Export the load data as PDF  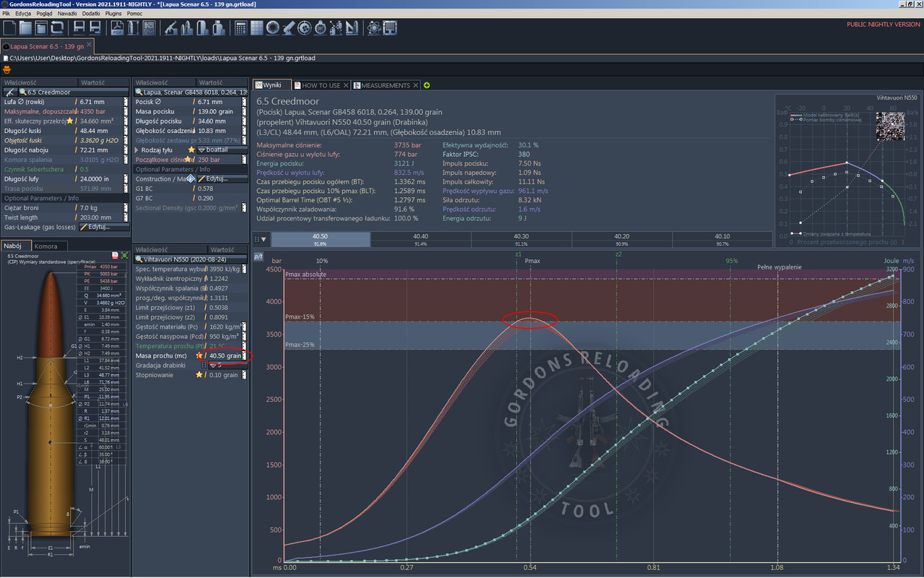coord(117,27)
